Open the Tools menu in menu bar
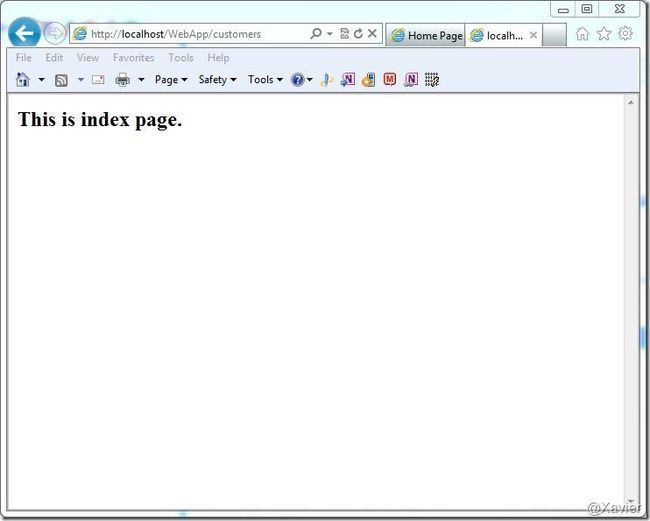Screen dimensions: 650x521 tap(181, 58)
